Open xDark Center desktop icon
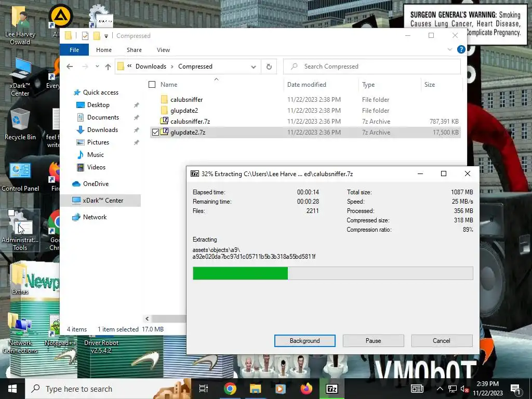This screenshot has height=399, width=532. coord(20,77)
